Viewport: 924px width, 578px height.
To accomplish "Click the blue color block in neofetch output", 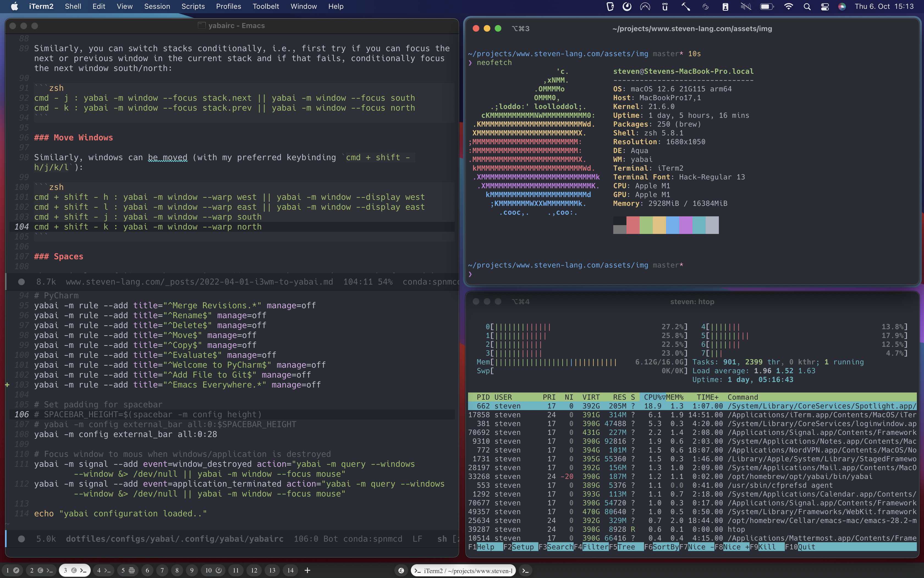I will point(672,225).
